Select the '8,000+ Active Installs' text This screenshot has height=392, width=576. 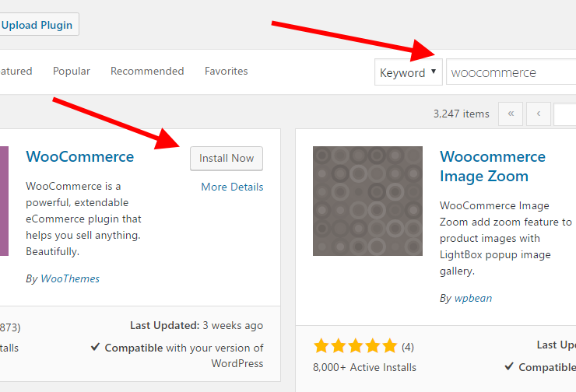point(364,367)
